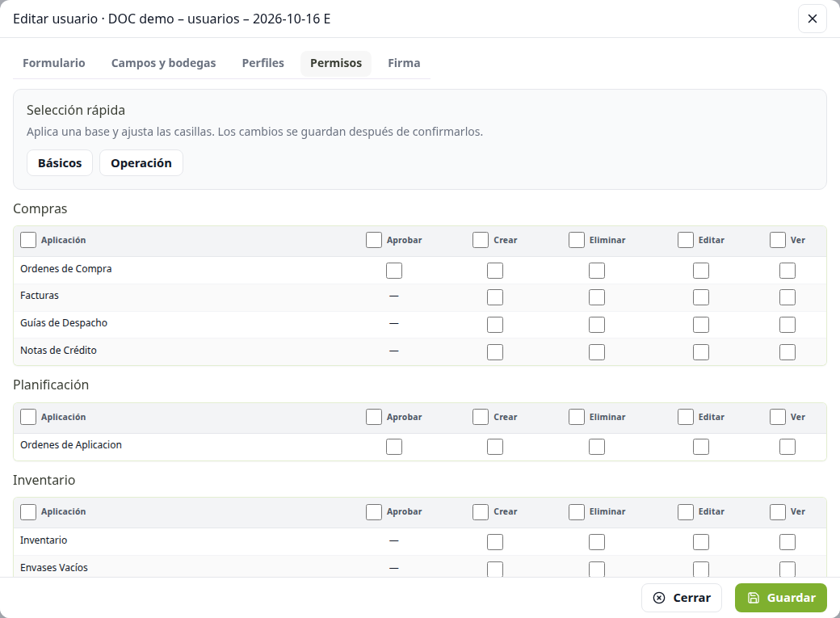Check the Aprobar column checkbox in Planificación header
The height and width of the screenshot is (618, 840).
tap(374, 417)
